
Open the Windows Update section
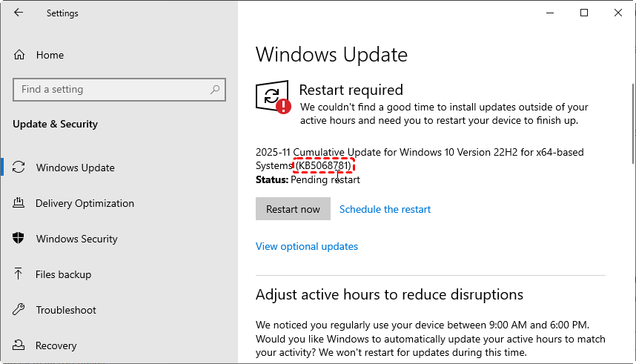click(x=75, y=168)
